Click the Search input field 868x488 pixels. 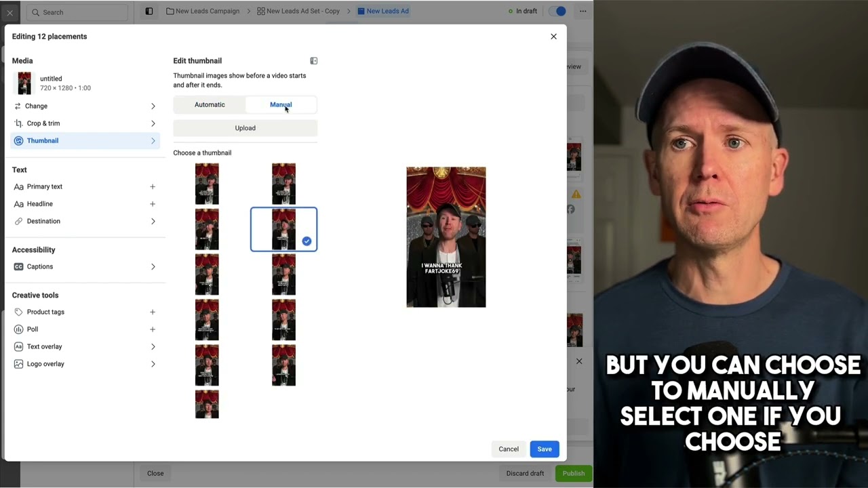(77, 12)
